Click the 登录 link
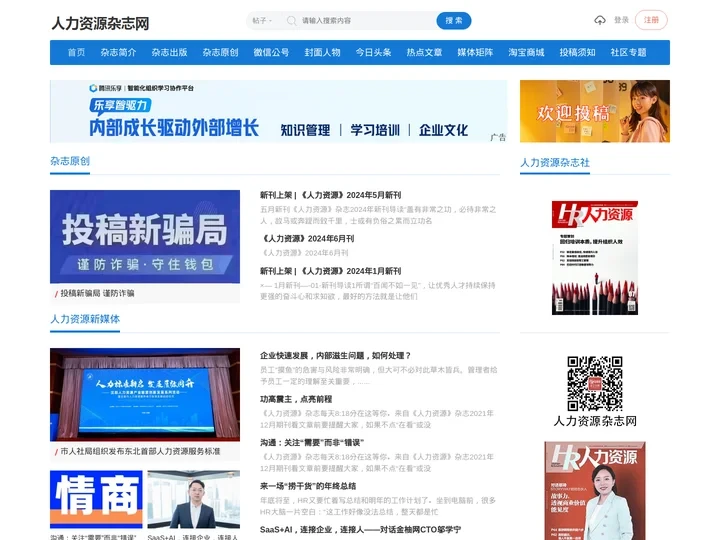The width and height of the screenshot is (720, 540). (621, 20)
